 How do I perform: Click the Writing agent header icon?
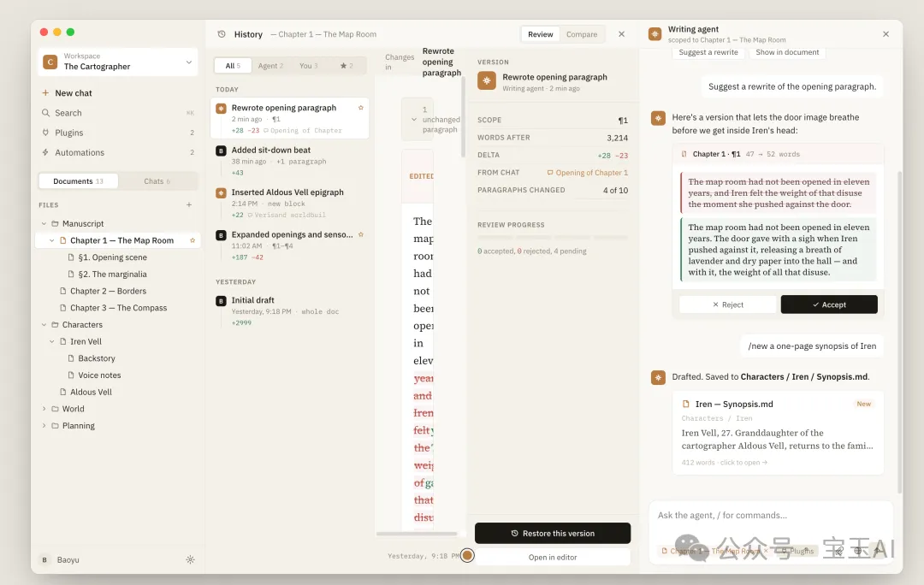[x=654, y=34]
